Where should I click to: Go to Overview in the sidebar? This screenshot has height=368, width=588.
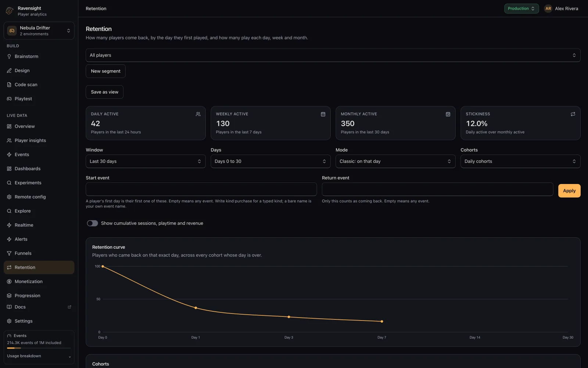pos(39,127)
